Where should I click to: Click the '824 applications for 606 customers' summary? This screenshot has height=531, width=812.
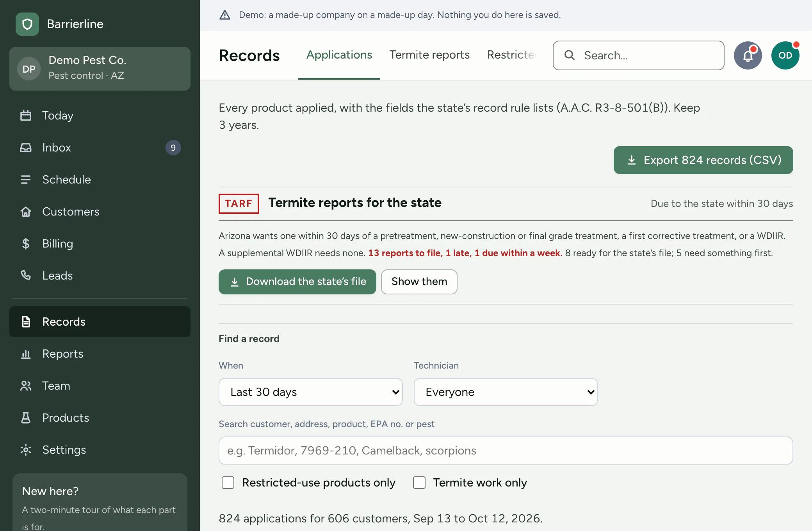click(381, 519)
